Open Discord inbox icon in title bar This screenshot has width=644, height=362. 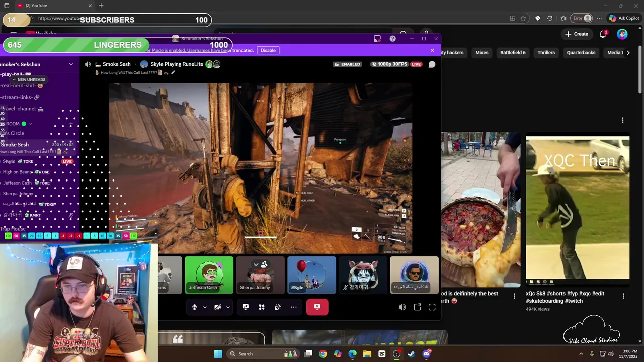[377, 39]
